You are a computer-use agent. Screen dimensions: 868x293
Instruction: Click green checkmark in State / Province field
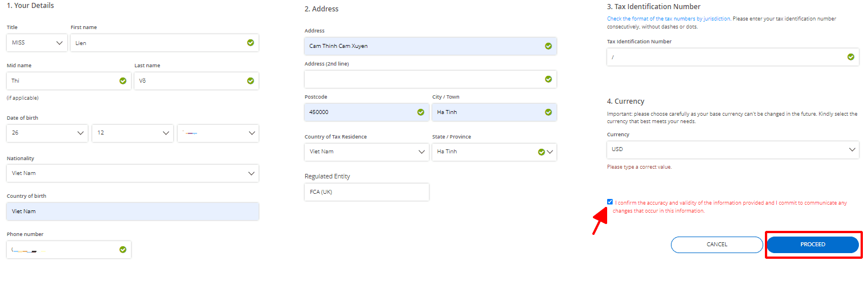(x=541, y=152)
